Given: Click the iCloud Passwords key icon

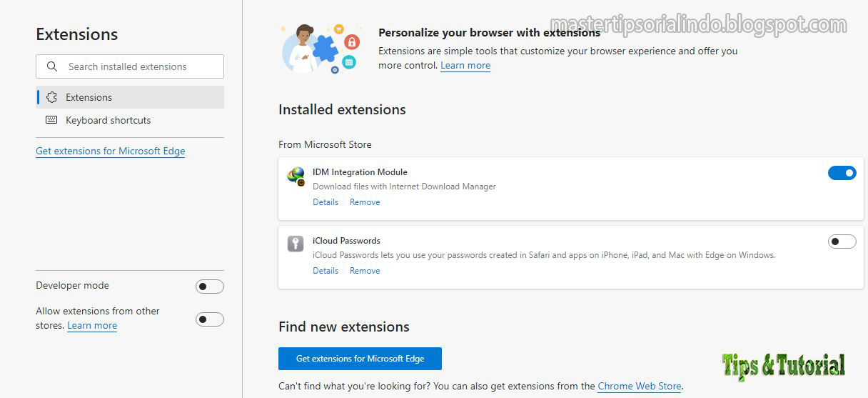Looking at the screenshot, I should pos(296,244).
